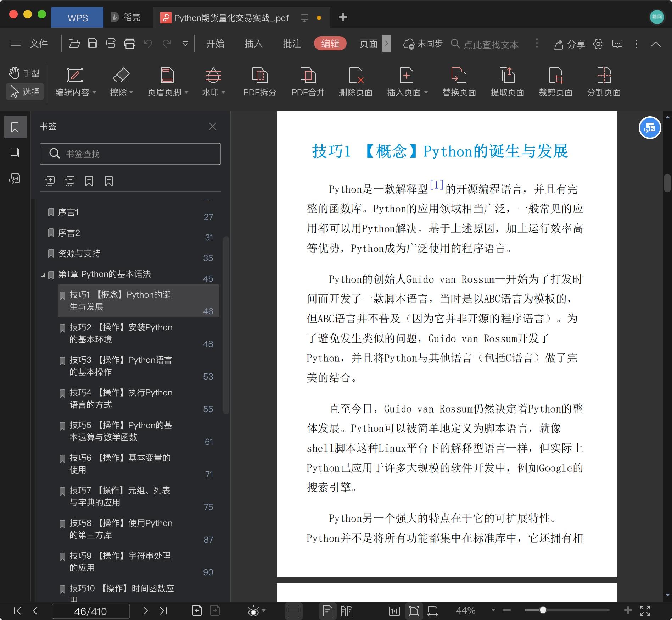Open quick access toolbar dropdown arrow
672x620 pixels.
[x=185, y=44]
